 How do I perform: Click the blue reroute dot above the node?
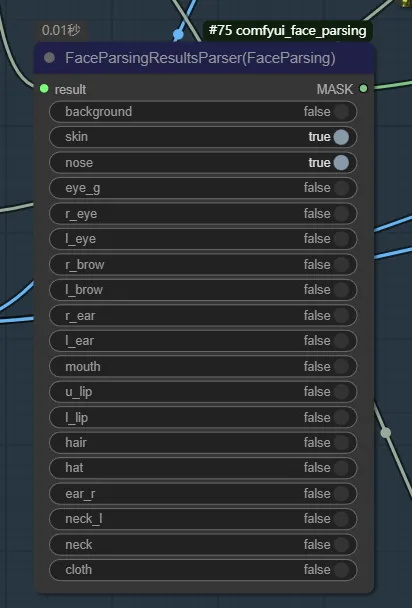coord(178,35)
